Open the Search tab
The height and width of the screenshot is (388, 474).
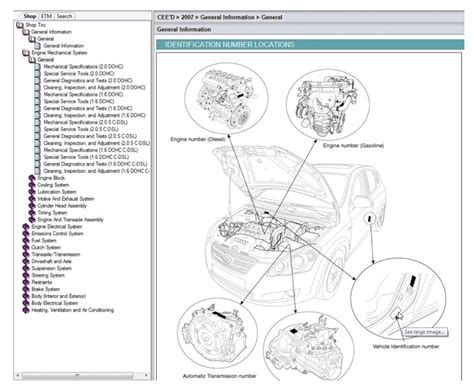[x=64, y=16]
